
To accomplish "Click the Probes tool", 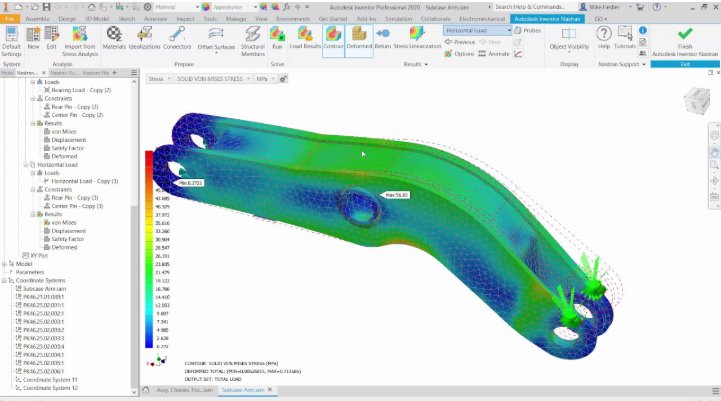I will coord(527,30).
